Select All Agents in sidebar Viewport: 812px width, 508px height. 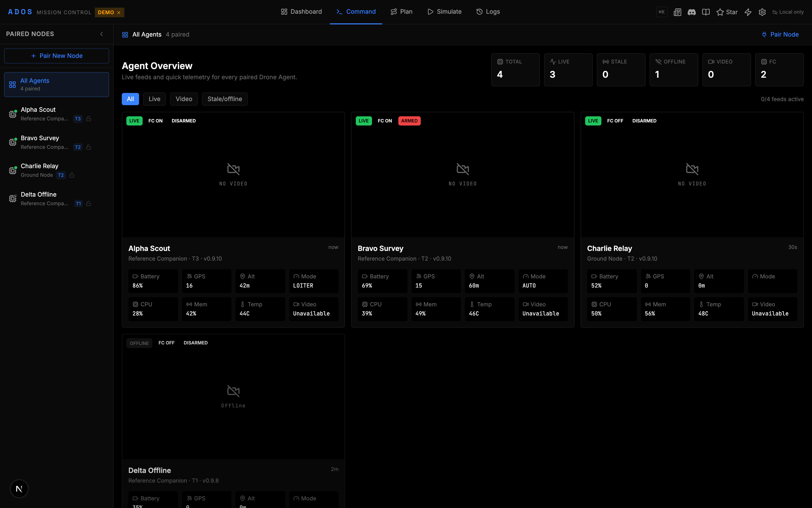click(x=56, y=84)
